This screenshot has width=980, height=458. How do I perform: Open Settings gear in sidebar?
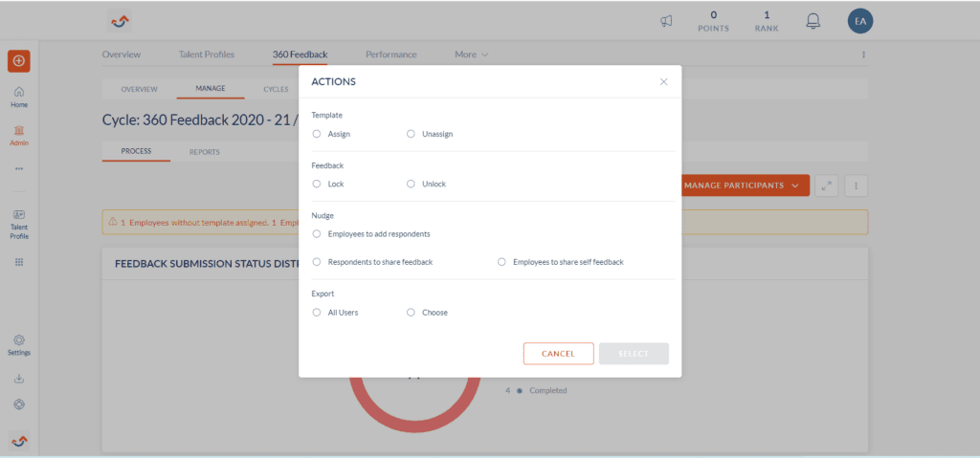19,345
